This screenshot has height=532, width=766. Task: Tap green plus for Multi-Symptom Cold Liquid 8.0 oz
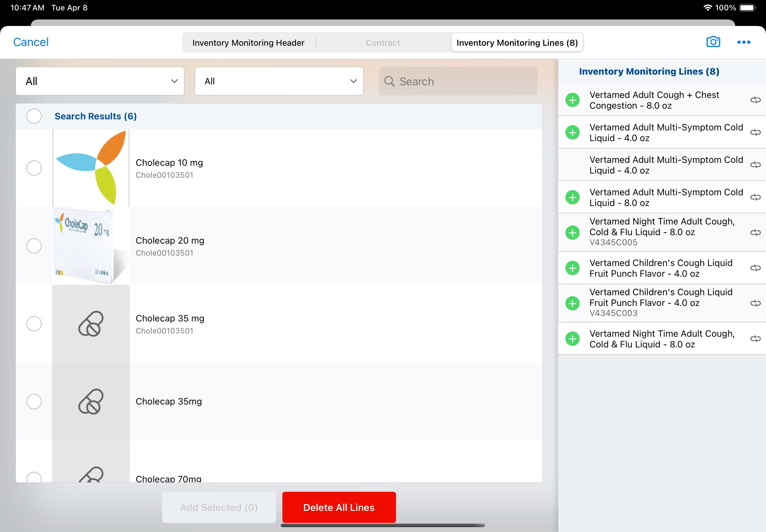(x=572, y=197)
